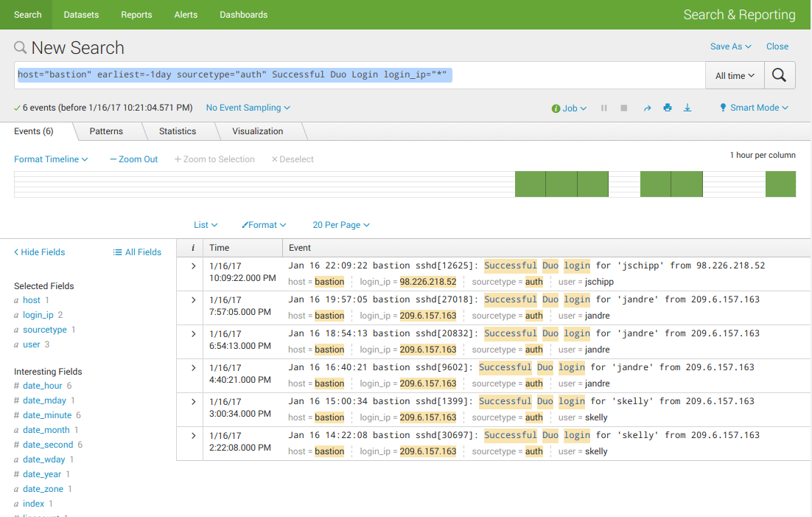The image size is (812, 517).
Task: Open the All time range picker
Action: [735, 75]
